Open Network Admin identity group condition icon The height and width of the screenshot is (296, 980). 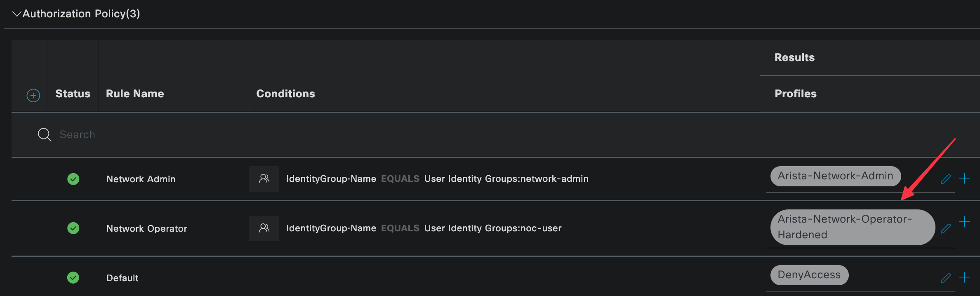point(264,179)
